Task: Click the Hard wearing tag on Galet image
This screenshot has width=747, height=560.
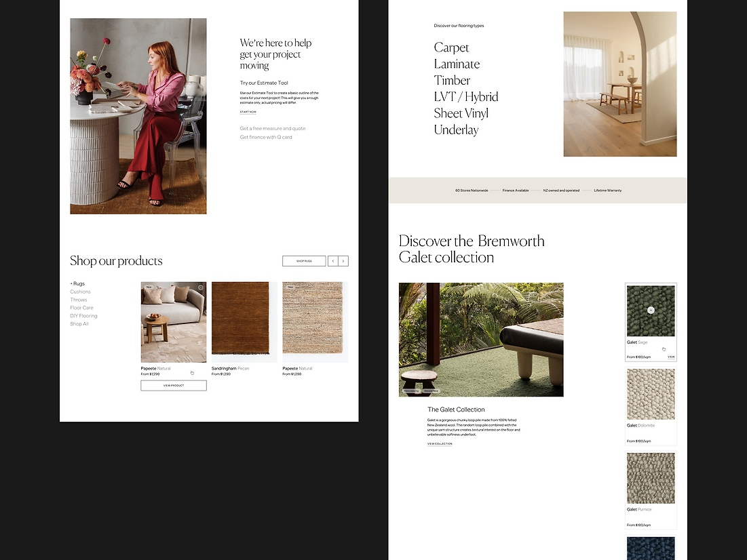Action: point(411,391)
